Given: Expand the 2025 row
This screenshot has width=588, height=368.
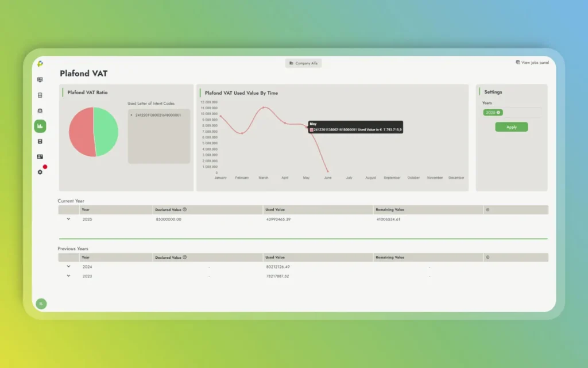Looking at the screenshot, I should [68, 219].
